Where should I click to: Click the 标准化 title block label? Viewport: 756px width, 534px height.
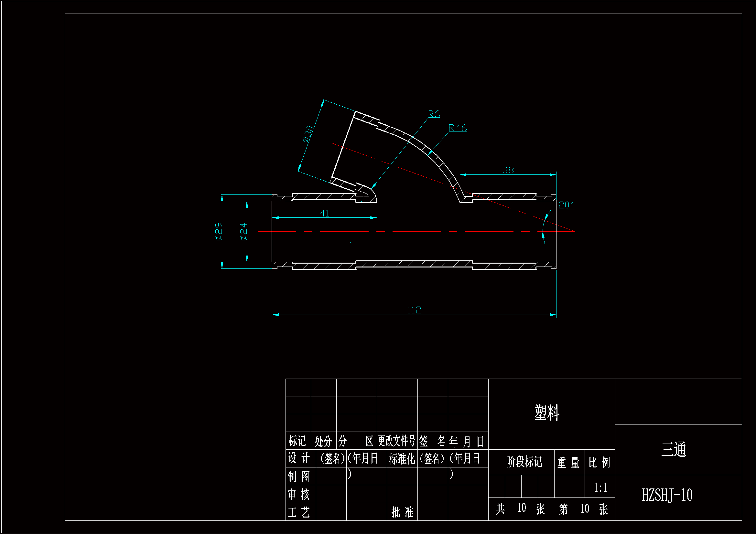(x=402, y=458)
